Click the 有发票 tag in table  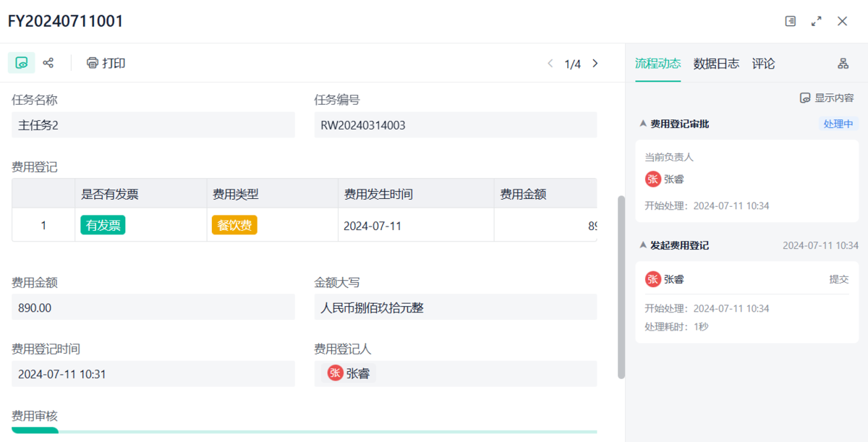coord(103,225)
